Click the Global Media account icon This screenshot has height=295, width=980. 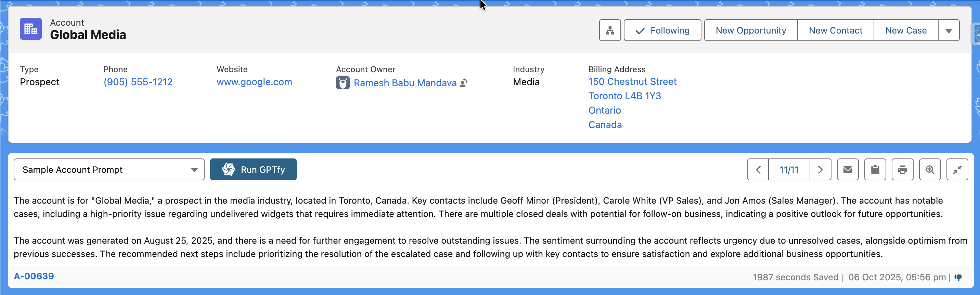[31, 29]
